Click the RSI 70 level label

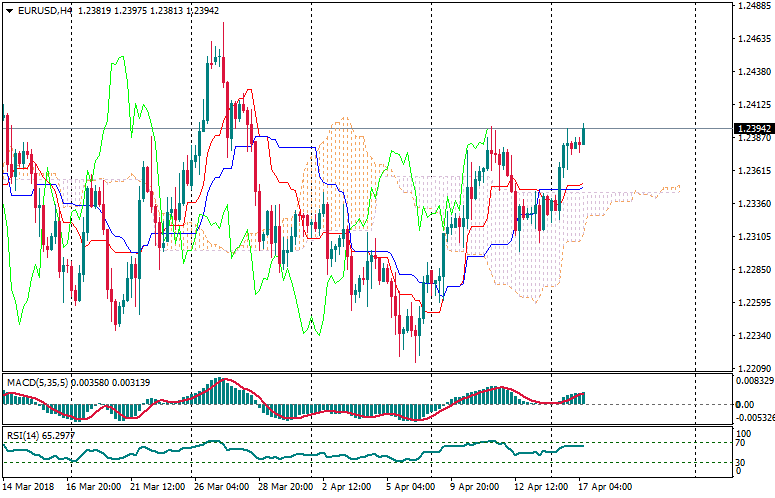tap(741, 443)
